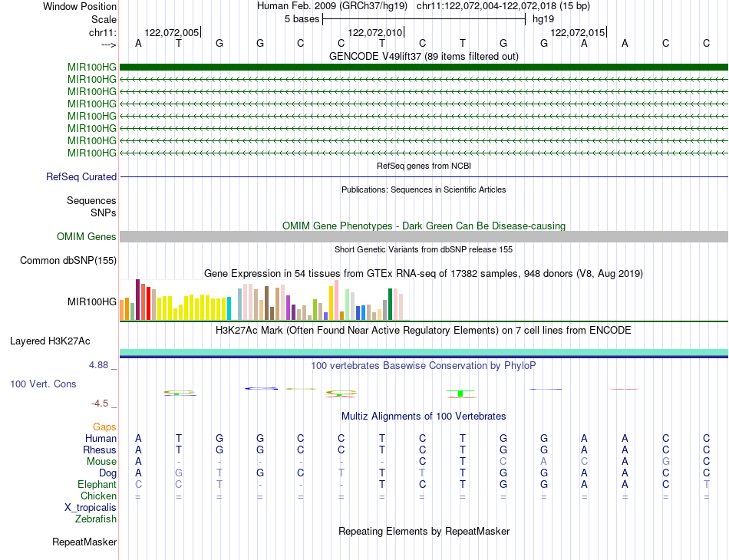Open the "H3K27Ac Mark" ENCODE track title

(424, 331)
